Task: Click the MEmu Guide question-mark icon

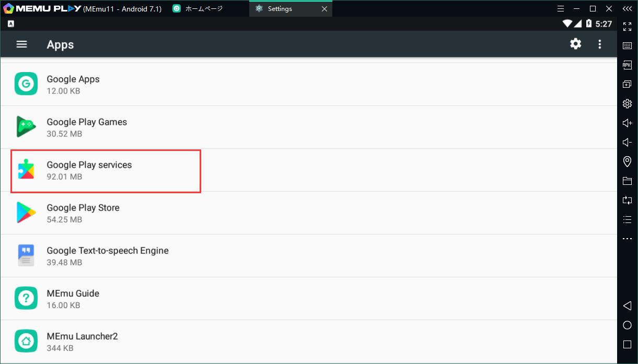Action: click(26, 299)
